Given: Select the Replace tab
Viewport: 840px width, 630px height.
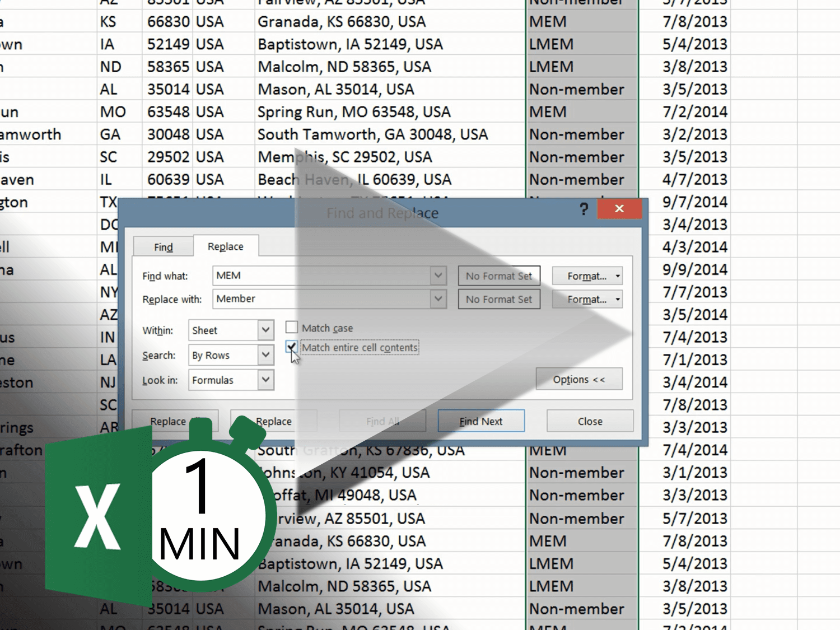Looking at the screenshot, I should click(x=226, y=246).
